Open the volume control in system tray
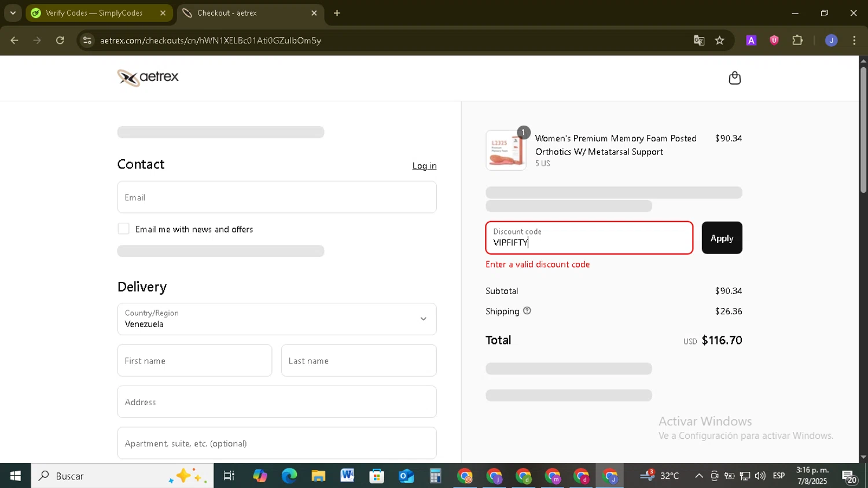868x488 pixels. [760, 476]
